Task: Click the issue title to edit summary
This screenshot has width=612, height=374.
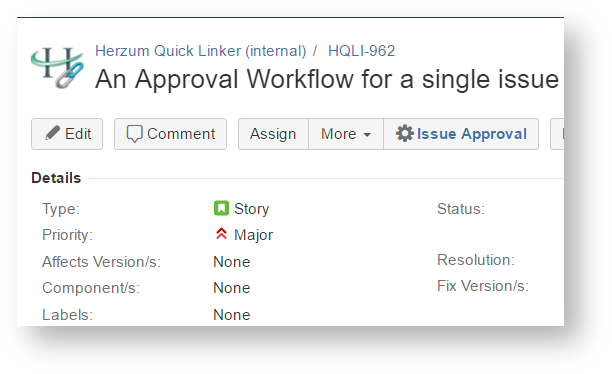Action: click(327, 80)
